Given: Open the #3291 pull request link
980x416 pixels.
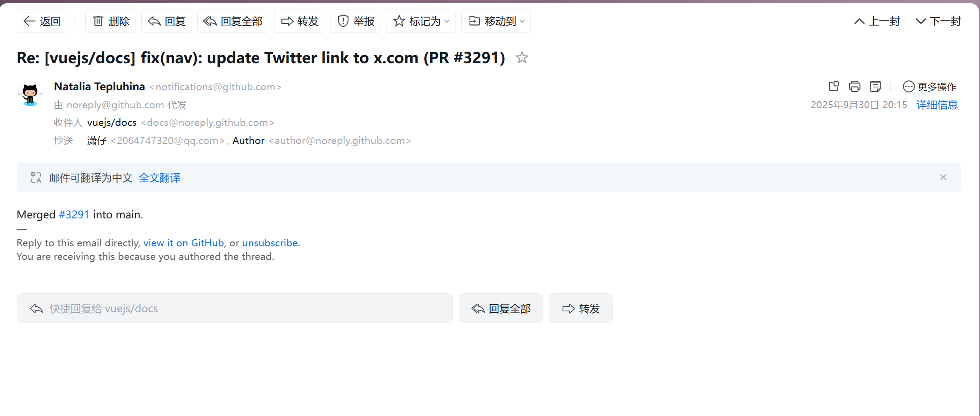Looking at the screenshot, I should [x=74, y=215].
